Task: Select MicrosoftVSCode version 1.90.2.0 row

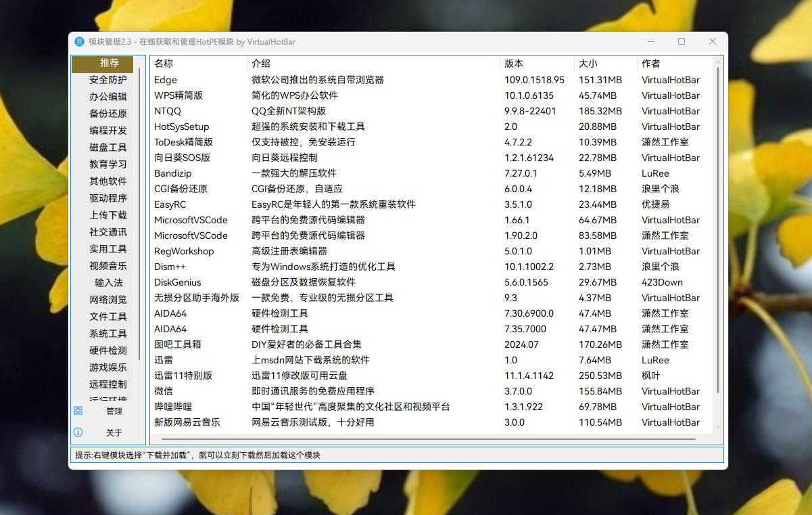Action: coord(431,236)
